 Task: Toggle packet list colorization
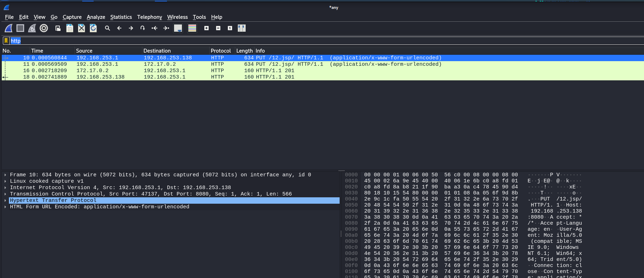[192, 28]
